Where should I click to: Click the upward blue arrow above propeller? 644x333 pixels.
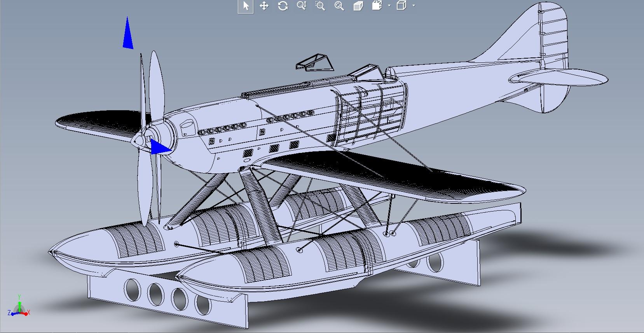point(127,35)
